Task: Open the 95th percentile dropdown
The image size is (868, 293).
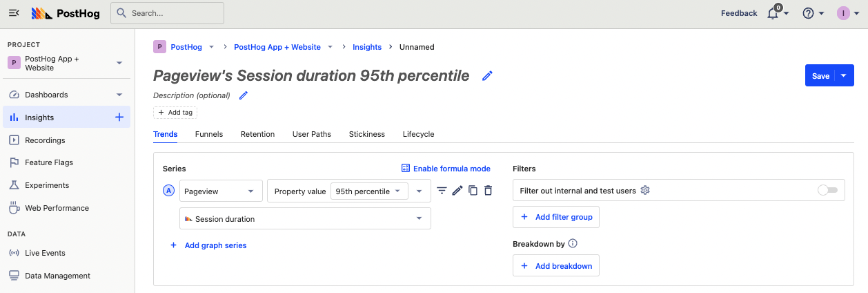Action: click(x=368, y=191)
